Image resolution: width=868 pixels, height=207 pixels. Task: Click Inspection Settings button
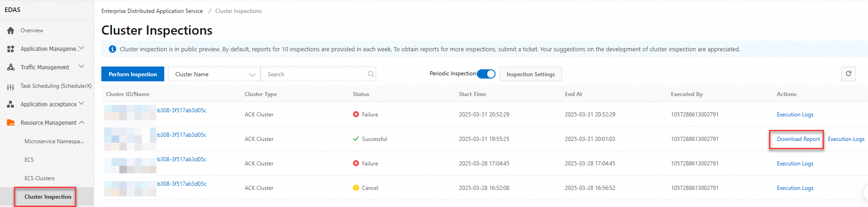[531, 74]
